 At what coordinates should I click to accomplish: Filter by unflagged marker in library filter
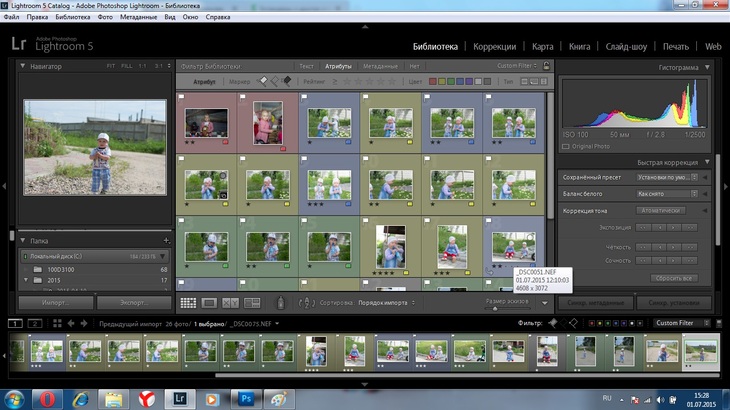click(x=275, y=81)
